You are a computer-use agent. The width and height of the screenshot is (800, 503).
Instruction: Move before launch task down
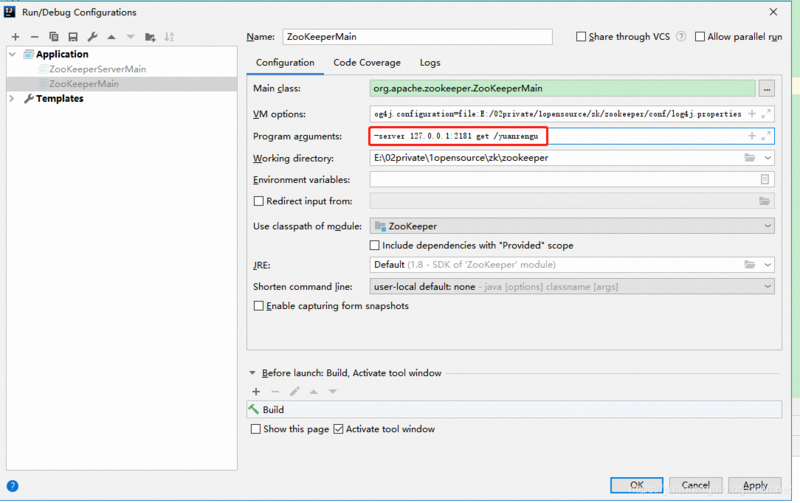(x=333, y=391)
